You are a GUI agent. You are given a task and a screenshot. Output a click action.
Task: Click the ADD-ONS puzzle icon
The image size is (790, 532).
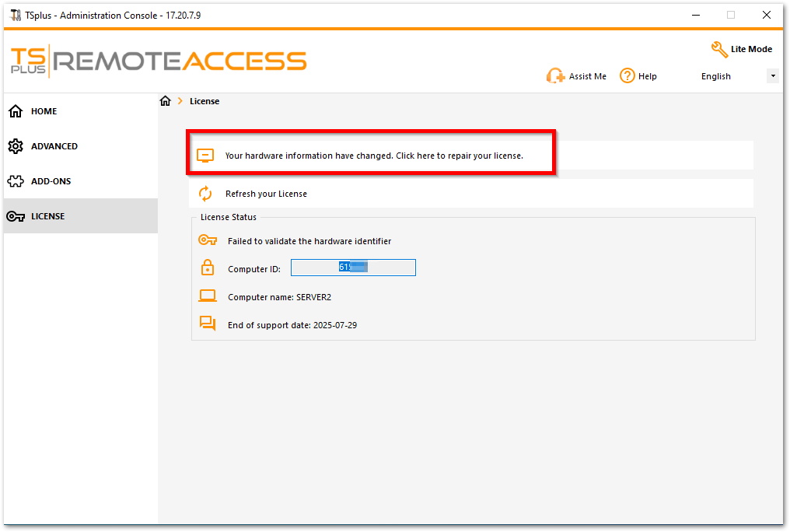coord(16,181)
